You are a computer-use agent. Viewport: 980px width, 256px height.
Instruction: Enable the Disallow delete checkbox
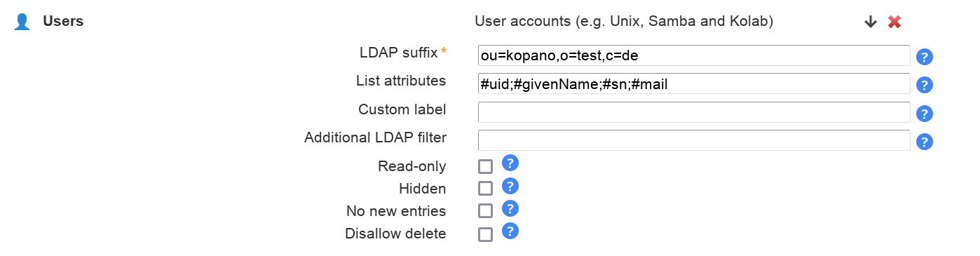485,234
